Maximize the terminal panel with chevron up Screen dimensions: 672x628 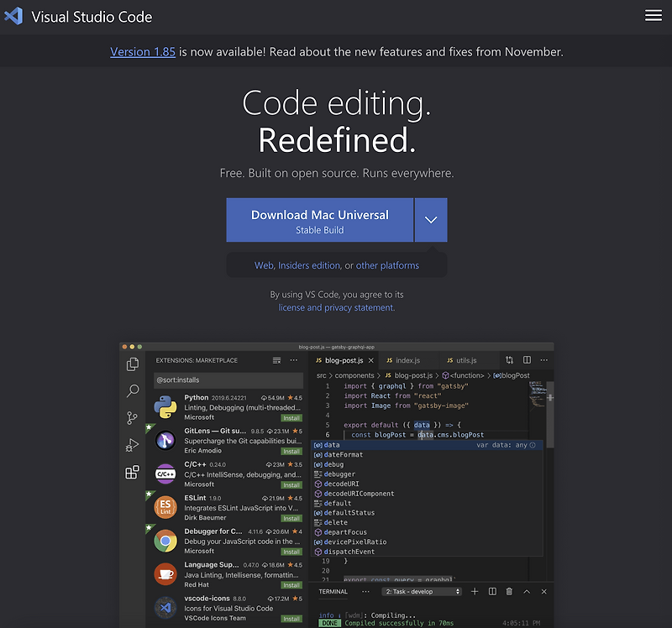tap(527, 592)
